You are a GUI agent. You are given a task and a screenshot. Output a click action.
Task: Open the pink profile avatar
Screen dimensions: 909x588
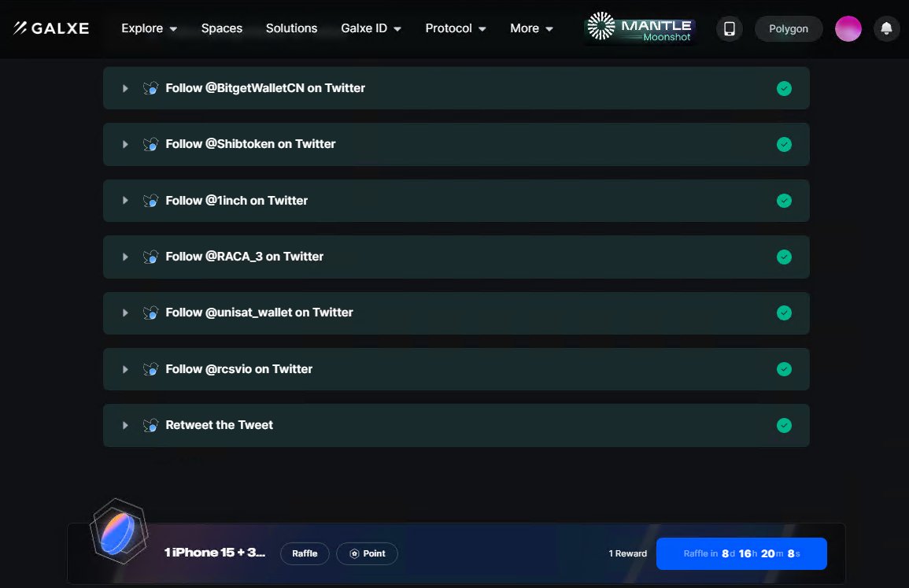click(848, 28)
